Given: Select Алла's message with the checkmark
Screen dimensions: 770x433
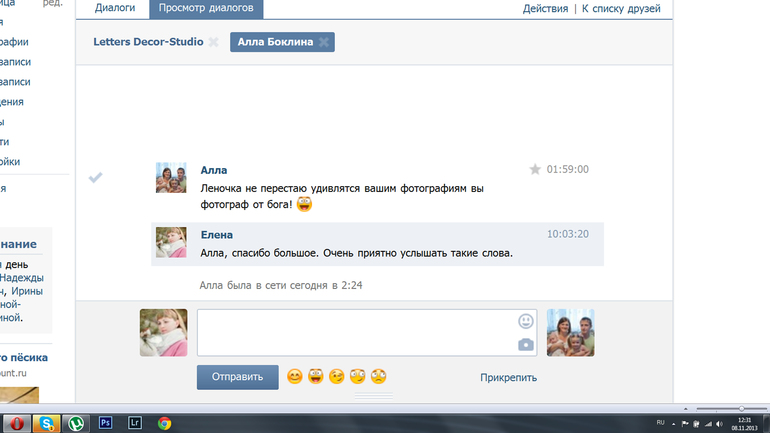Looking at the screenshot, I should point(95,177).
